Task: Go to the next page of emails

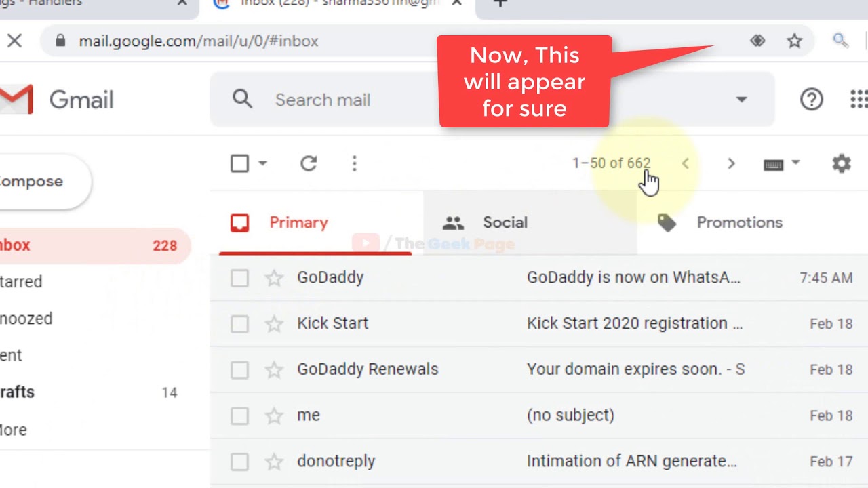Action: pos(731,163)
